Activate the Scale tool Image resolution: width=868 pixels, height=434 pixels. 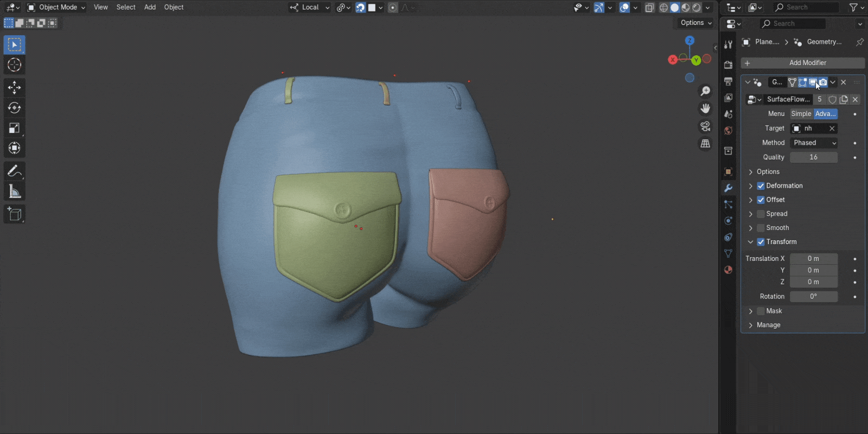[x=15, y=128]
